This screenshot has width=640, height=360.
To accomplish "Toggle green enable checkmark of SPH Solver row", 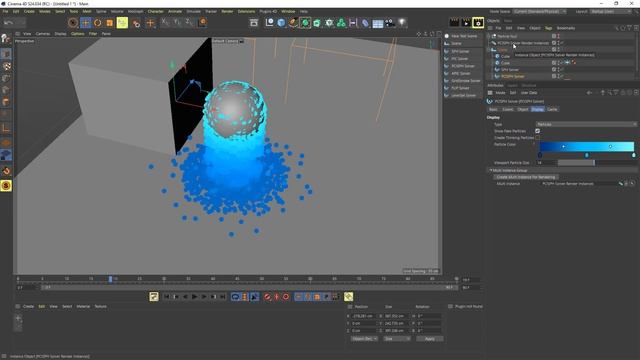I will click(x=562, y=70).
